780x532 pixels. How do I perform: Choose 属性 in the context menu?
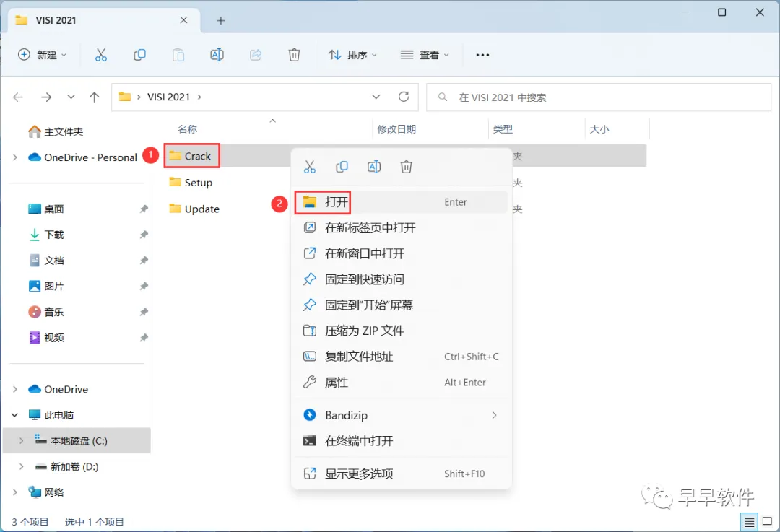coord(401,383)
